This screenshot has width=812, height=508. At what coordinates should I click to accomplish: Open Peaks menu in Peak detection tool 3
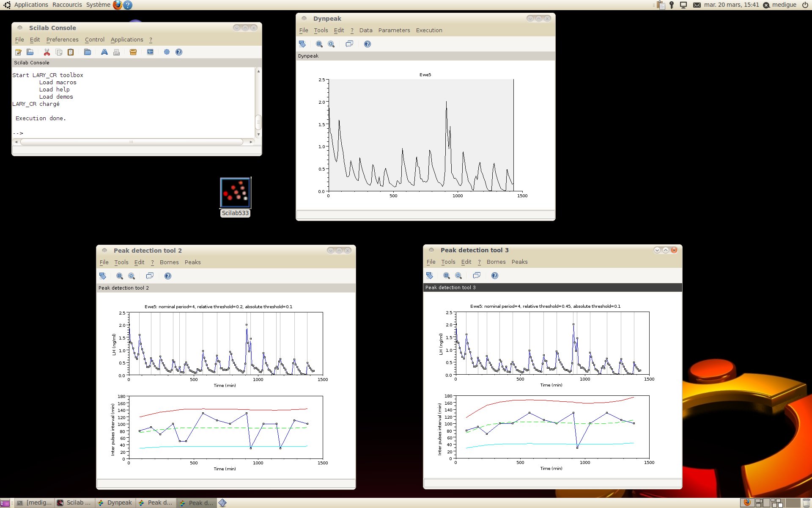tap(519, 262)
